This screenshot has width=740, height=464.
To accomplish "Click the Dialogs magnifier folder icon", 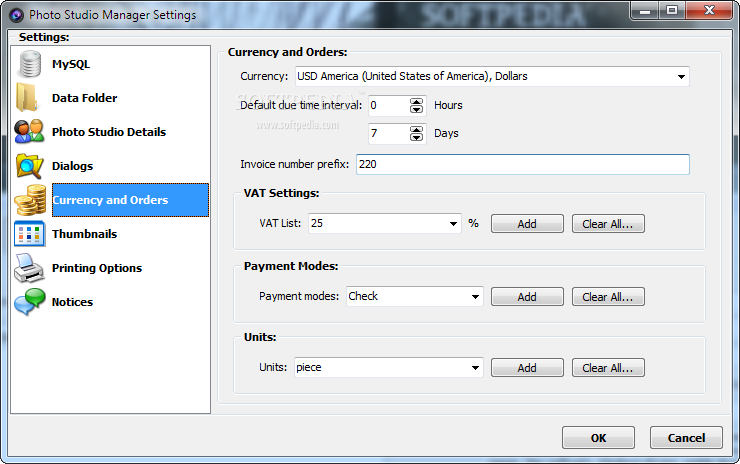I will pos(29,166).
